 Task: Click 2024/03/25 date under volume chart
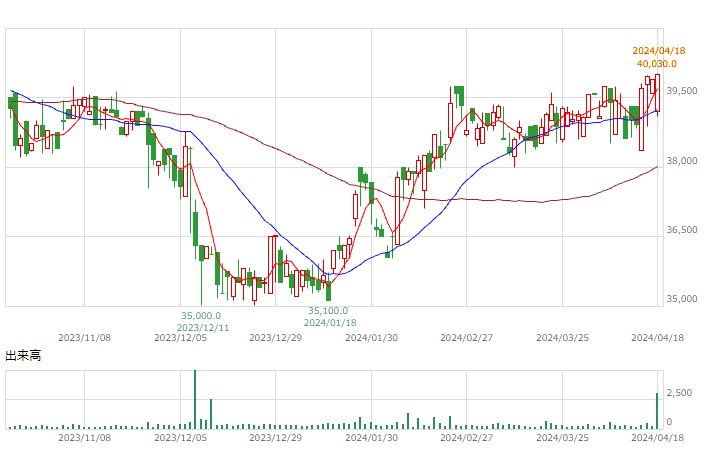pos(562,437)
